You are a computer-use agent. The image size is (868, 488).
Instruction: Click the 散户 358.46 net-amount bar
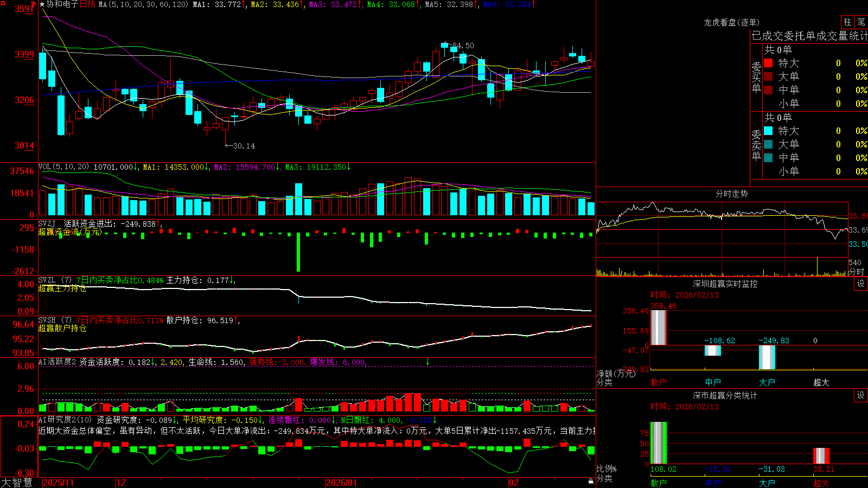(x=658, y=328)
